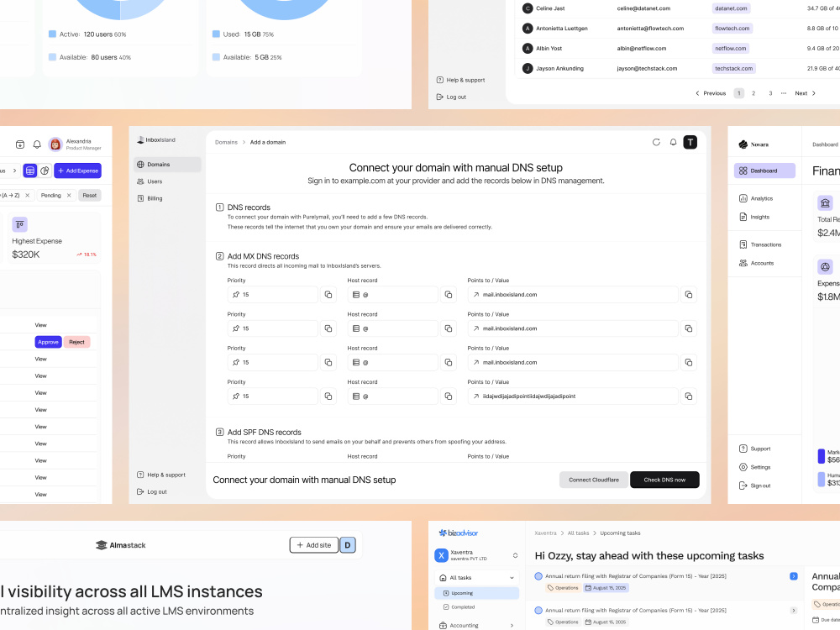Open Xaventra workspace switcher

[476, 555]
